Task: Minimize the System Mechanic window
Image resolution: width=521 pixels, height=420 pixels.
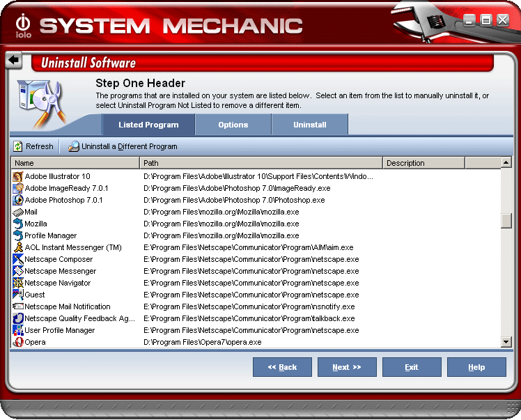Action: 469,21
